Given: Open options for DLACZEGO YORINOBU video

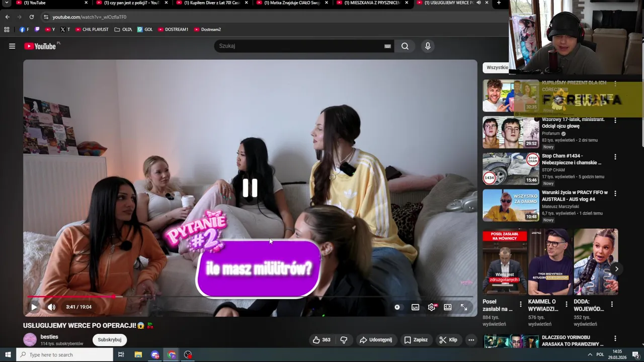Looking at the screenshot, I should coord(615,339).
